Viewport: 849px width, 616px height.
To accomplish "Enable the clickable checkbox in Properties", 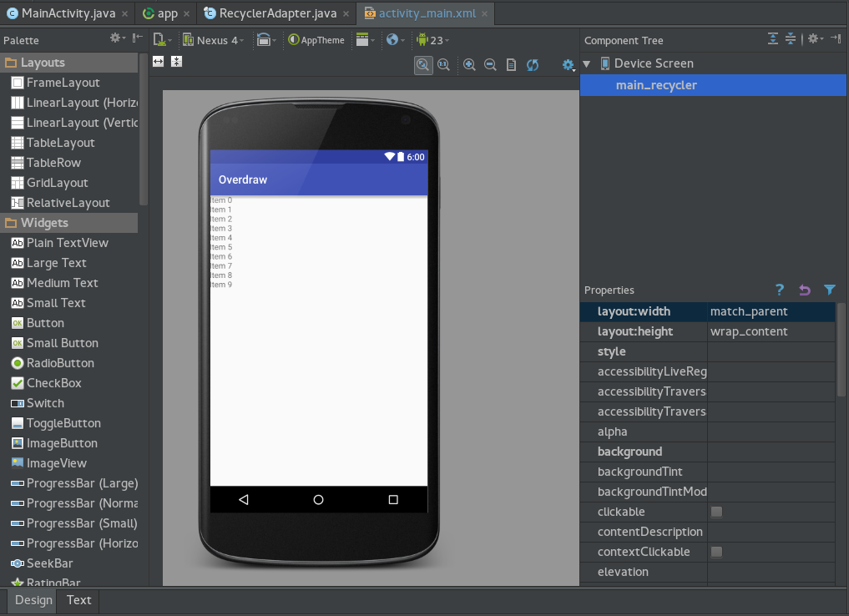I will click(716, 512).
